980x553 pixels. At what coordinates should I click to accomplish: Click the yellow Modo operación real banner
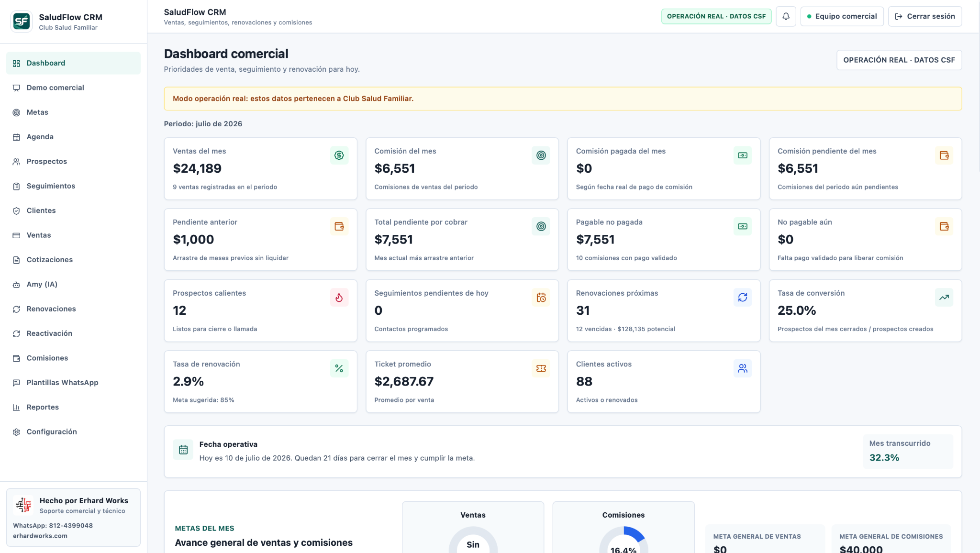(563, 99)
